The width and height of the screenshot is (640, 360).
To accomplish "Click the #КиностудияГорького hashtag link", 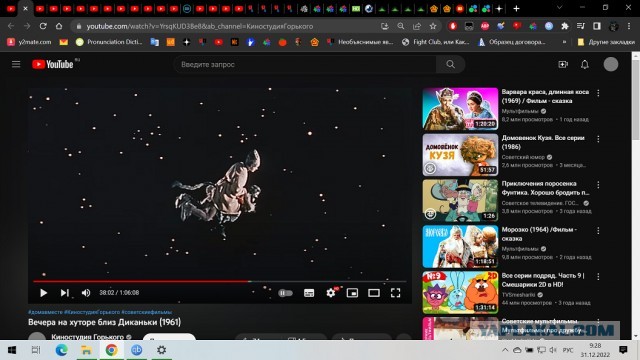I will coord(92,312).
